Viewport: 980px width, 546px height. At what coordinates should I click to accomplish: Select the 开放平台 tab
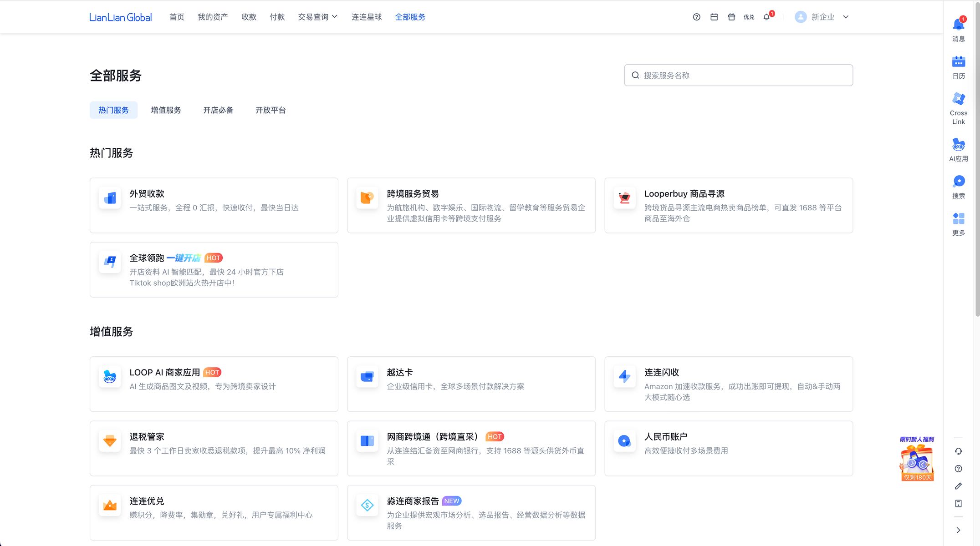271,110
